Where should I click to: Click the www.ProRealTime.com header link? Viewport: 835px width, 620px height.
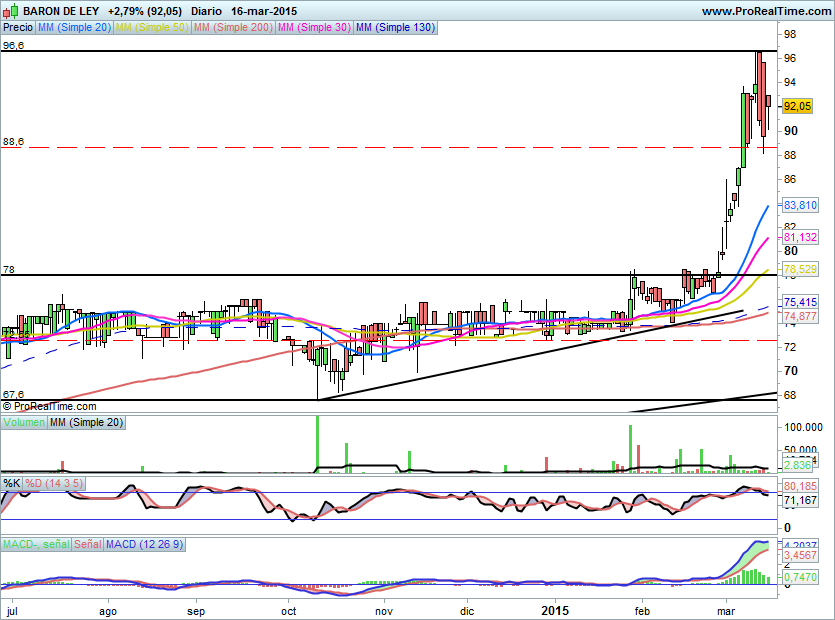[x=766, y=11]
